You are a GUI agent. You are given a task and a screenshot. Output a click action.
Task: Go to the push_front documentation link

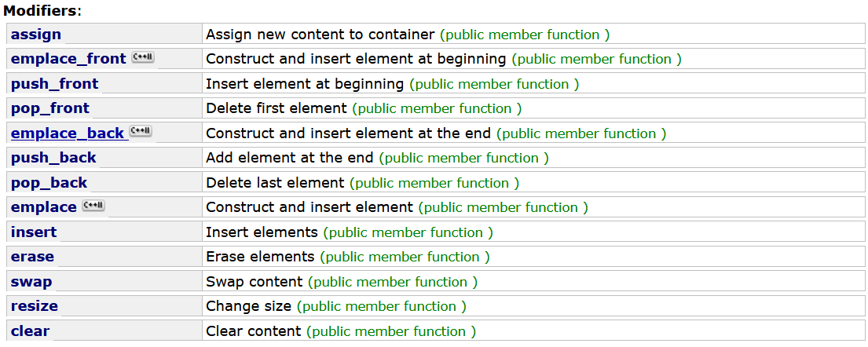55,84
